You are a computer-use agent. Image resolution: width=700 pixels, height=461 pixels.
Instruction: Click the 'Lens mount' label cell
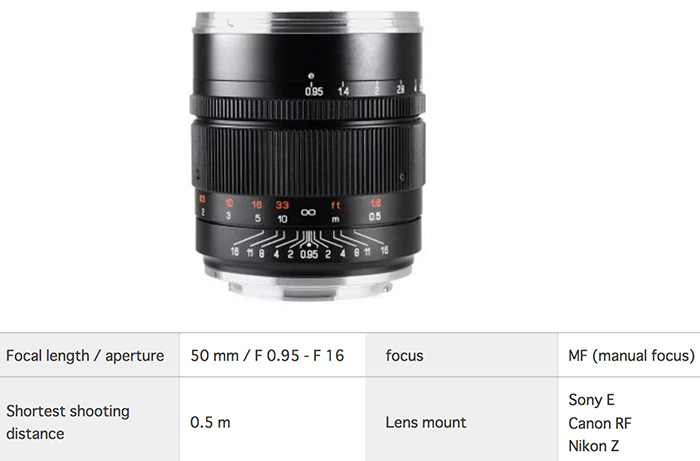461,422
